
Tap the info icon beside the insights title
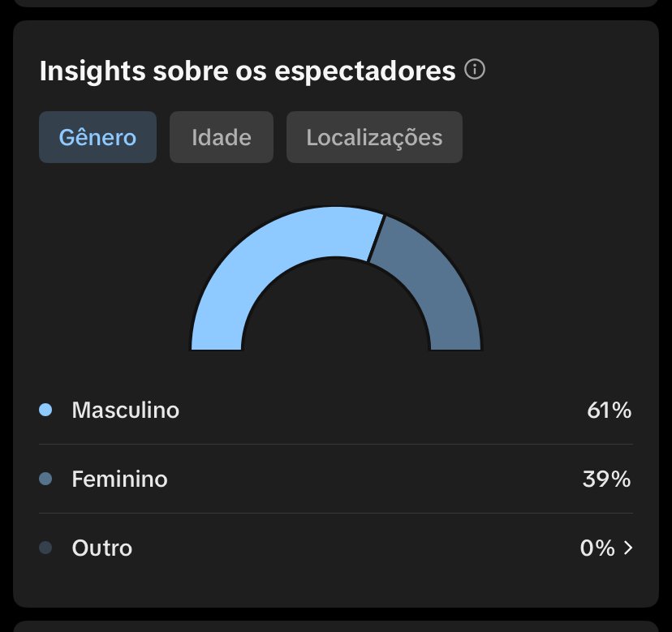coord(475,71)
